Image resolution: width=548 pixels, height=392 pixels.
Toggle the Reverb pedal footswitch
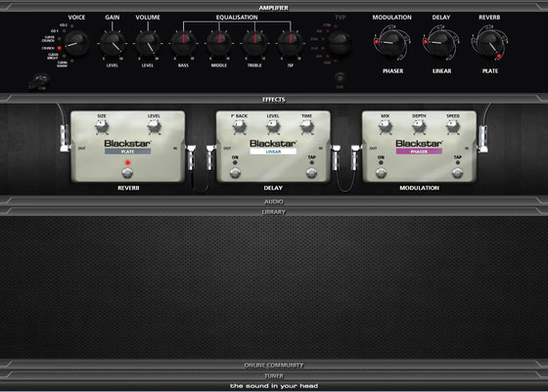click(127, 173)
